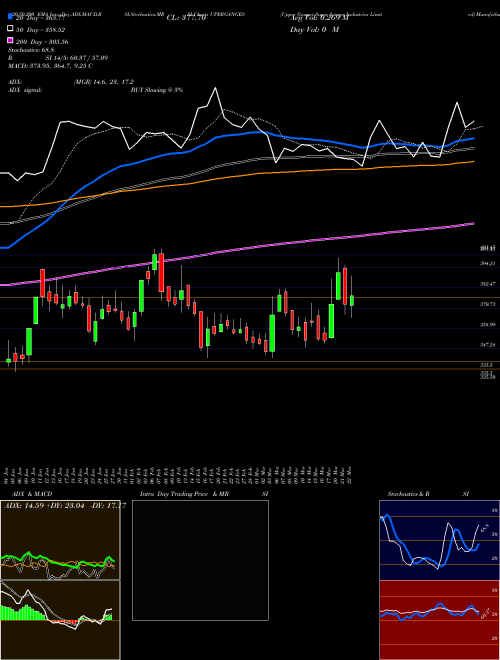Click the 370.73 price axis label
Viewport: 500px width, 660px height.
coord(488,304)
